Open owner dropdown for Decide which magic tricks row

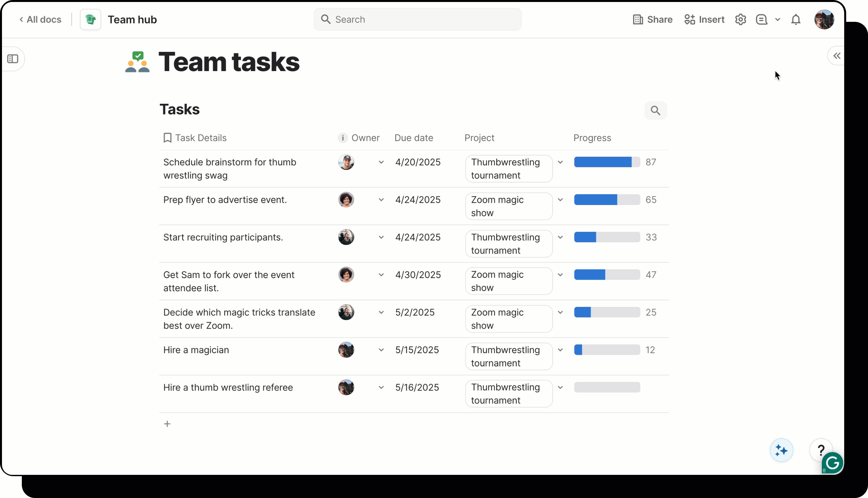381,312
